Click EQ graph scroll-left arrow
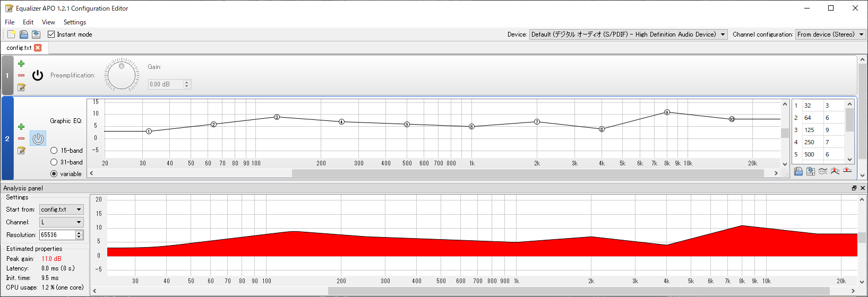 (x=91, y=173)
